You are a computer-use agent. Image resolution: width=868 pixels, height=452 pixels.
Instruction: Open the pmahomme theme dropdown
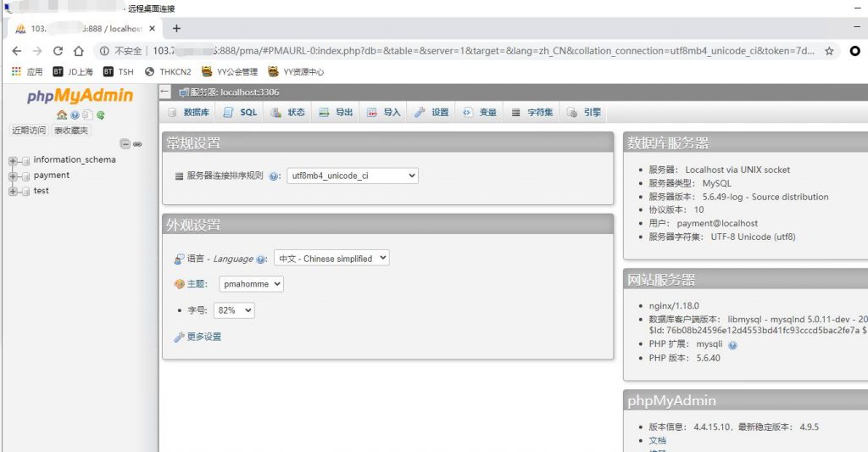pos(251,283)
